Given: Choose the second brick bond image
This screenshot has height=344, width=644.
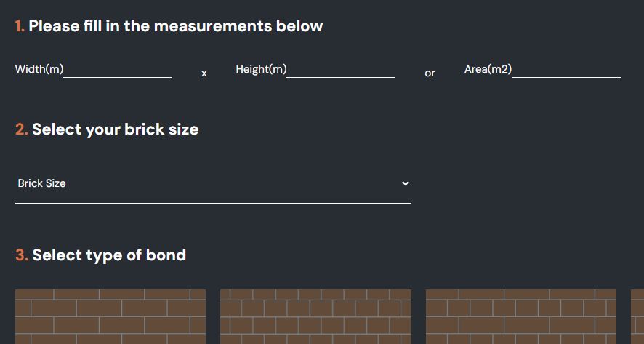Looking at the screenshot, I should (x=315, y=316).
